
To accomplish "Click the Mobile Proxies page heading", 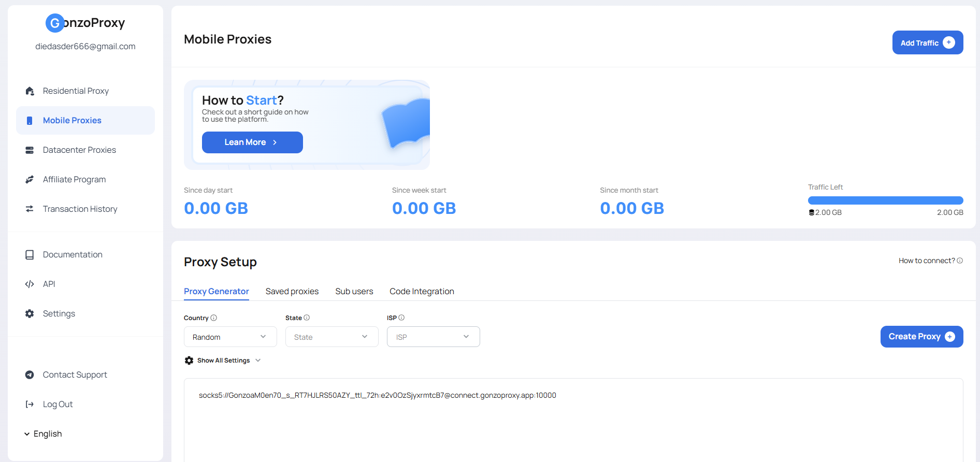I will pos(228,39).
